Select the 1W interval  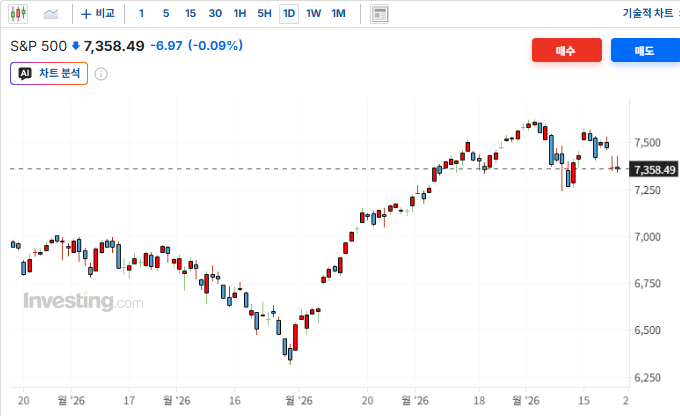coord(314,14)
